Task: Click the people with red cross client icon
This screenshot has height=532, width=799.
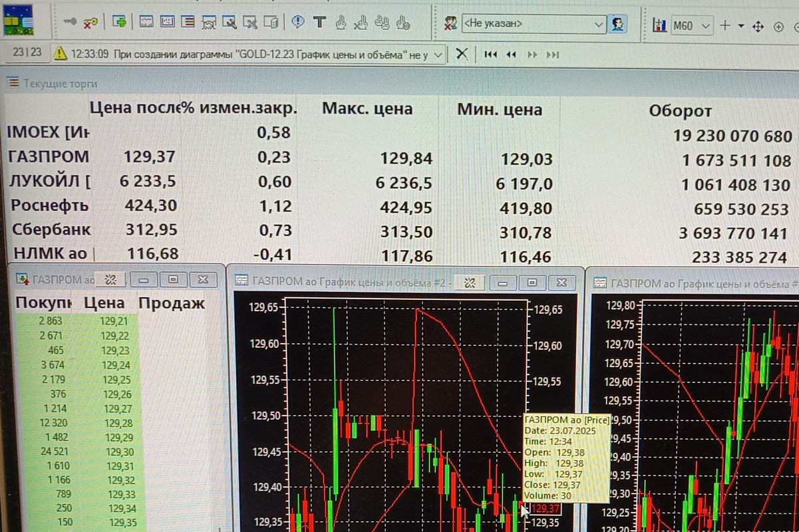Action: (x=450, y=24)
